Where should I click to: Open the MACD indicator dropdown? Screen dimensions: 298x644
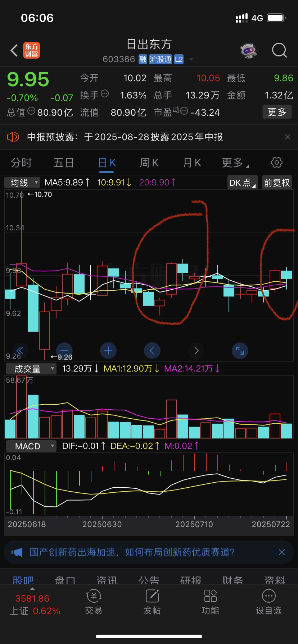(31, 446)
